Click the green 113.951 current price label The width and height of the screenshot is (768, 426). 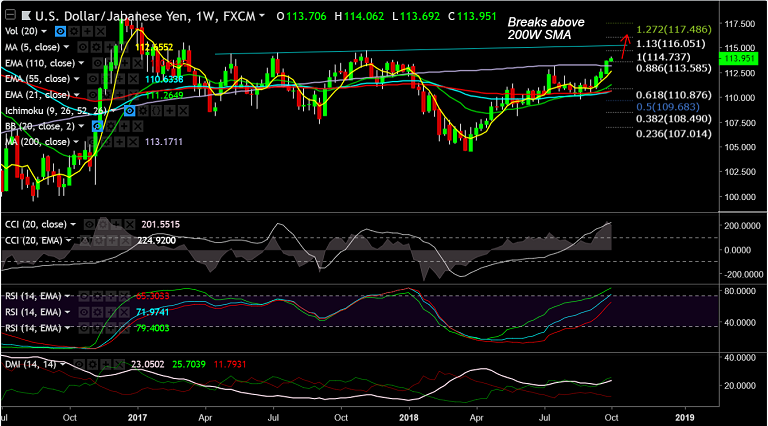tap(739, 59)
